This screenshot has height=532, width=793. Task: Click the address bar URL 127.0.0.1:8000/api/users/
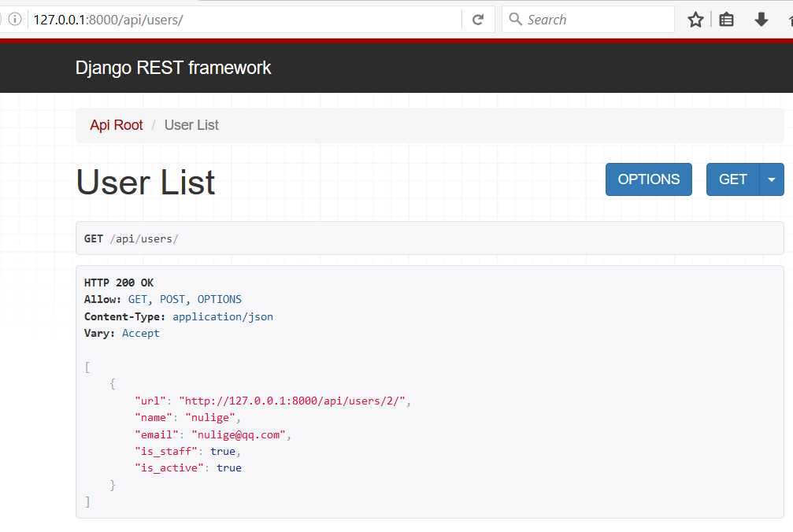click(108, 20)
